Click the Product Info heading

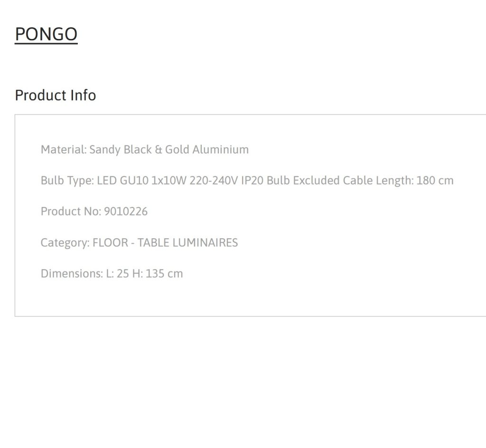56,95
